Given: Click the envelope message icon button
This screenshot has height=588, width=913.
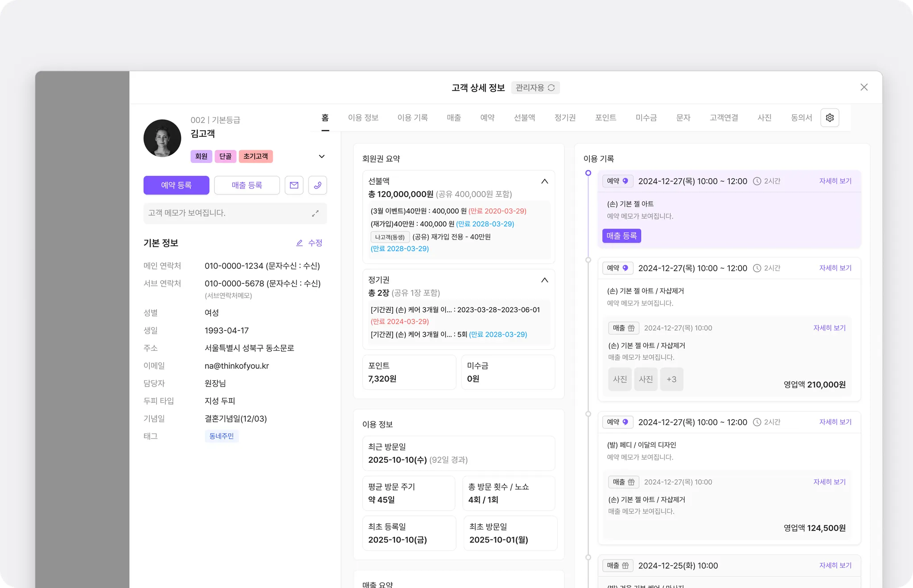Looking at the screenshot, I should (x=294, y=185).
